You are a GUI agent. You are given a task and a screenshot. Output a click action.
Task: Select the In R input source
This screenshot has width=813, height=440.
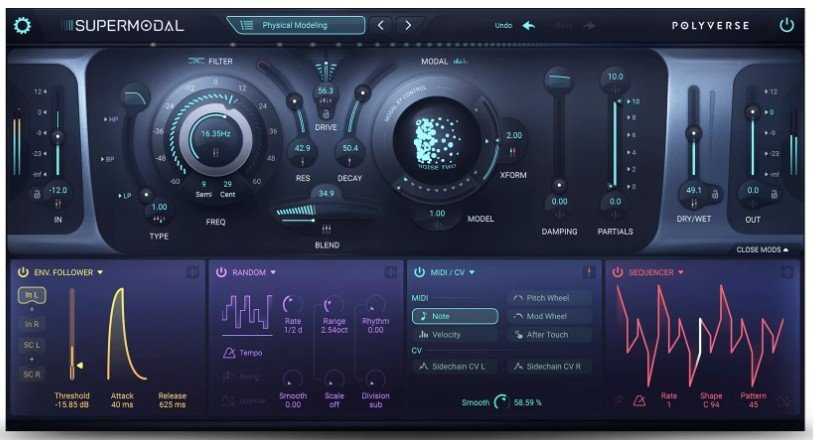(x=32, y=324)
